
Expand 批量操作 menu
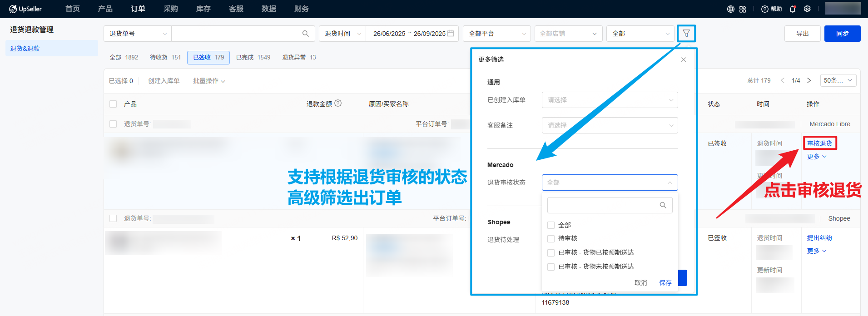click(209, 81)
